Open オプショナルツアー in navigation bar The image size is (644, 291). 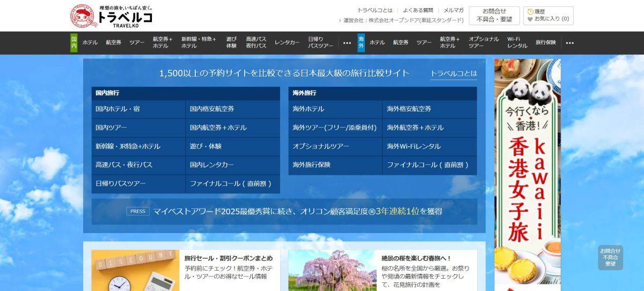coord(484,42)
